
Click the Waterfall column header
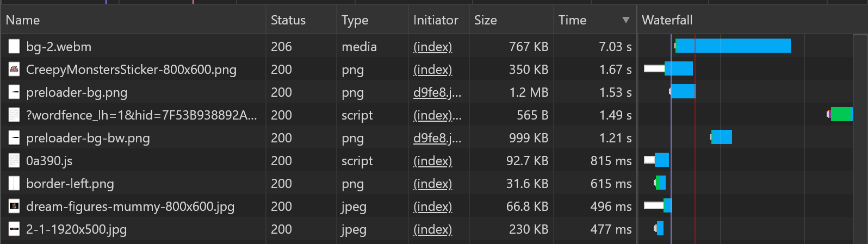click(x=667, y=20)
